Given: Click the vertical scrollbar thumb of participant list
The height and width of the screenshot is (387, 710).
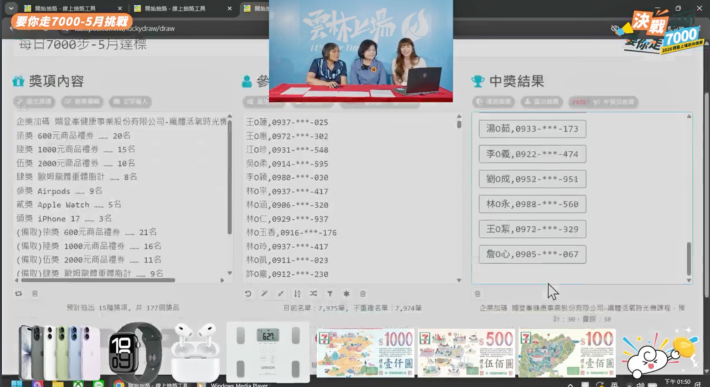Looking at the screenshot, I should (459, 124).
